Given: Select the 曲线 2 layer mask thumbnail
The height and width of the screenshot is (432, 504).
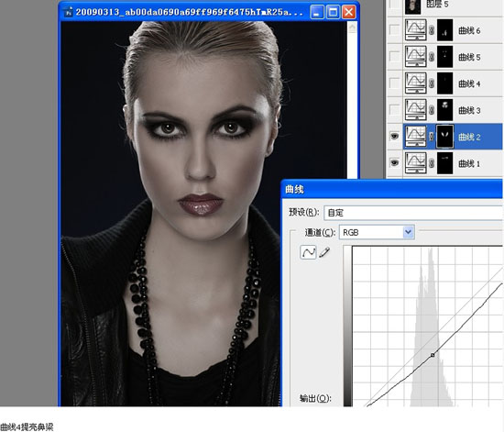Looking at the screenshot, I should click(444, 137).
